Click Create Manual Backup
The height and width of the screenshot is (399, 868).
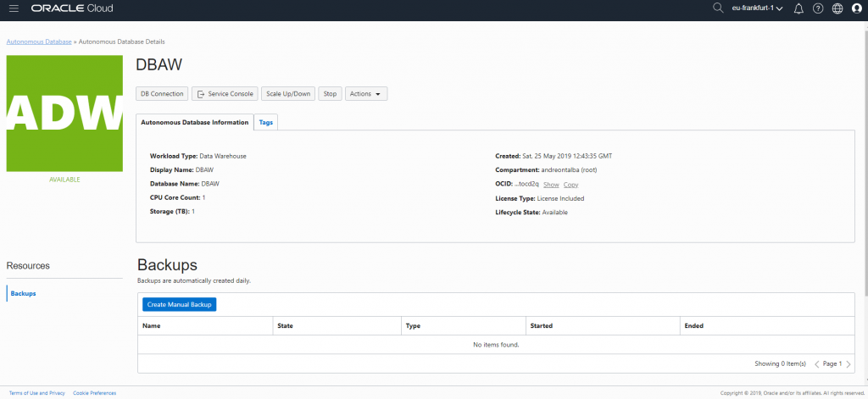click(x=180, y=304)
